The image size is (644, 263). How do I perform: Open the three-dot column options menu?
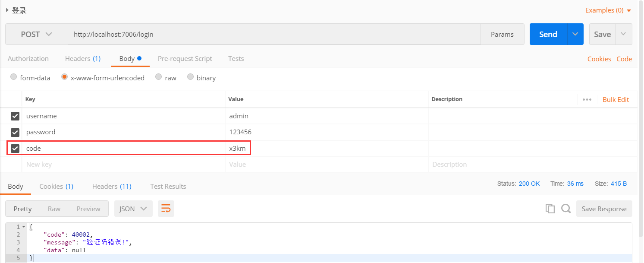587,99
